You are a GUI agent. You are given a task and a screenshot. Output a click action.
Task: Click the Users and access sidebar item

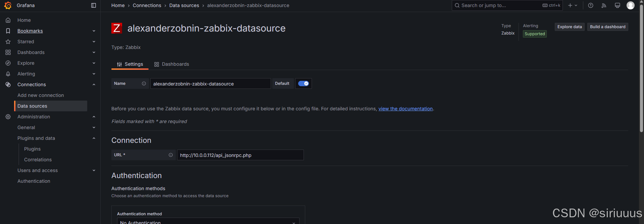pyautogui.click(x=38, y=170)
